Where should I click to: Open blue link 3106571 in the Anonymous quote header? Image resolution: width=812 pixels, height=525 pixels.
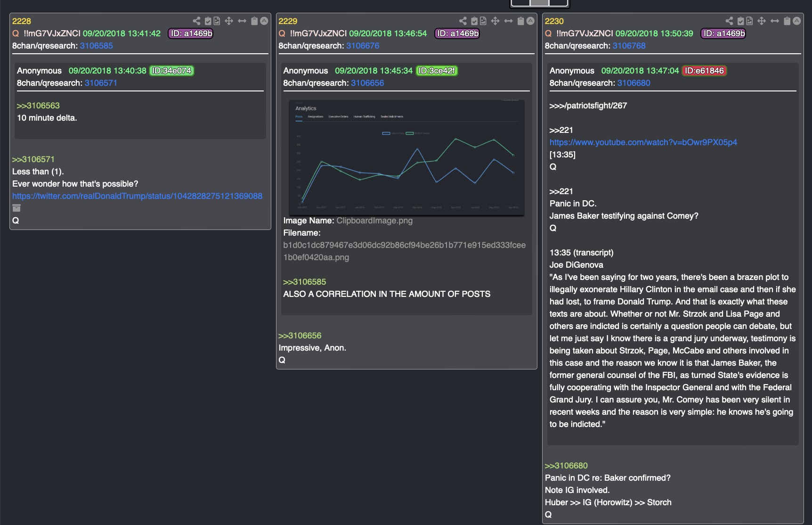pos(101,83)
